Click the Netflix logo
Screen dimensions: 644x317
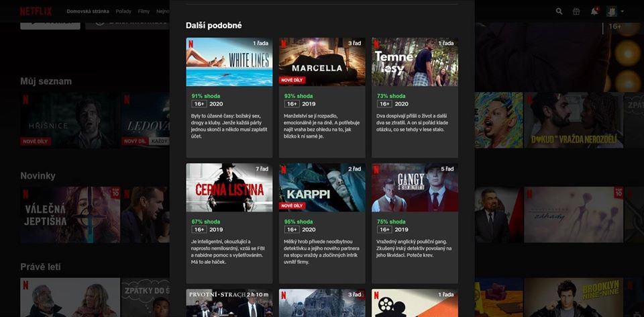36,11
